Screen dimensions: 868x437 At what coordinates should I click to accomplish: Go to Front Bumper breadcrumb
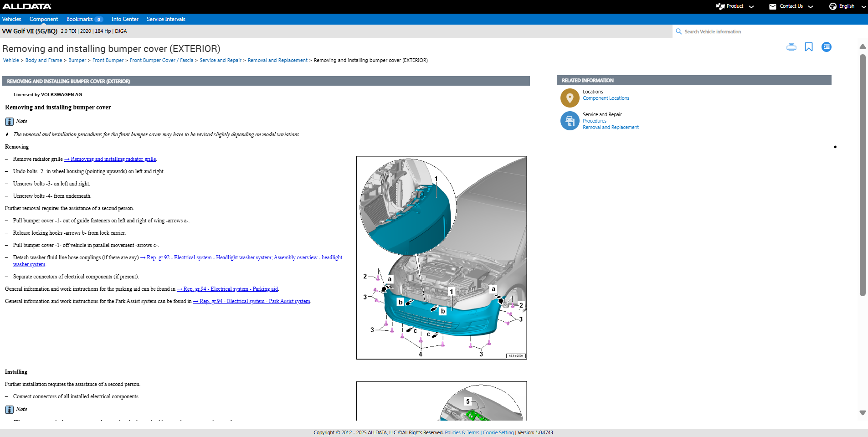coord(108,60)
